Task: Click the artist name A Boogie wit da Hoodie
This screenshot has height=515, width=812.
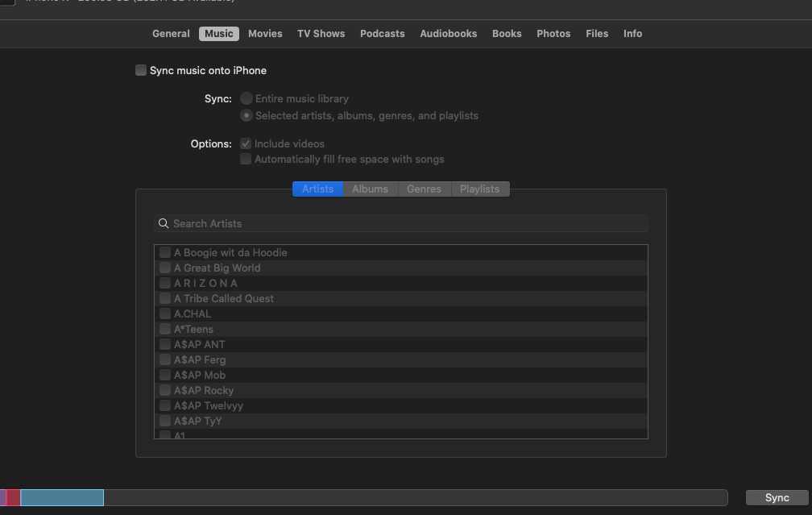Action: pyautogui.click(x=230, y=252)
